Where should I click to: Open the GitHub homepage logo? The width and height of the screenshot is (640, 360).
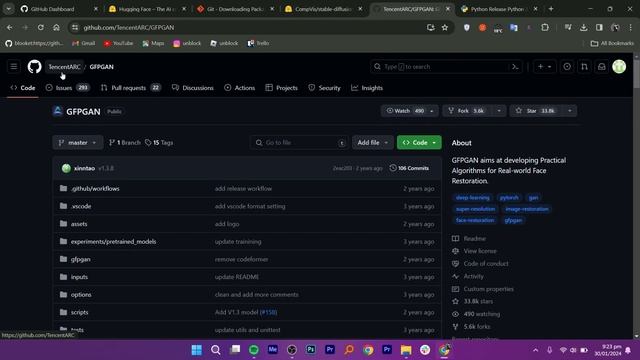click(34, 67)
